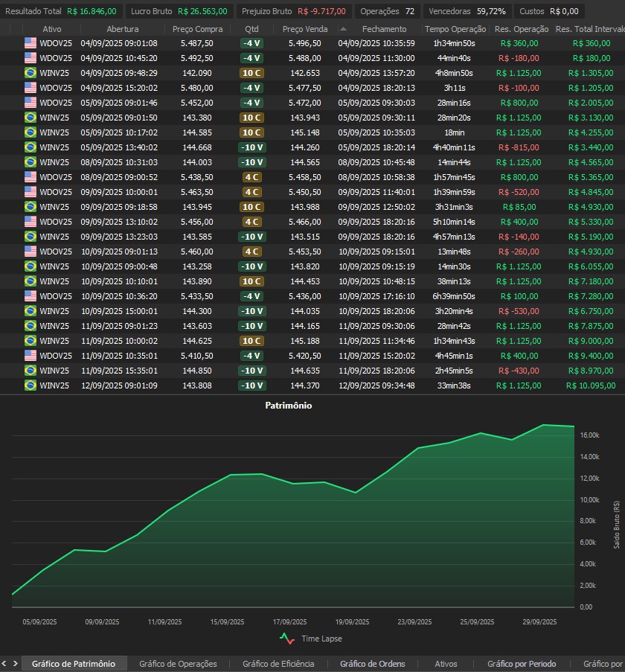The height and width of the screenshot is (672, 625).
Task: Click the '4 C' badge on 08/09 09:00:52 row
Action: pyautogui.click(x=251, y=177)
